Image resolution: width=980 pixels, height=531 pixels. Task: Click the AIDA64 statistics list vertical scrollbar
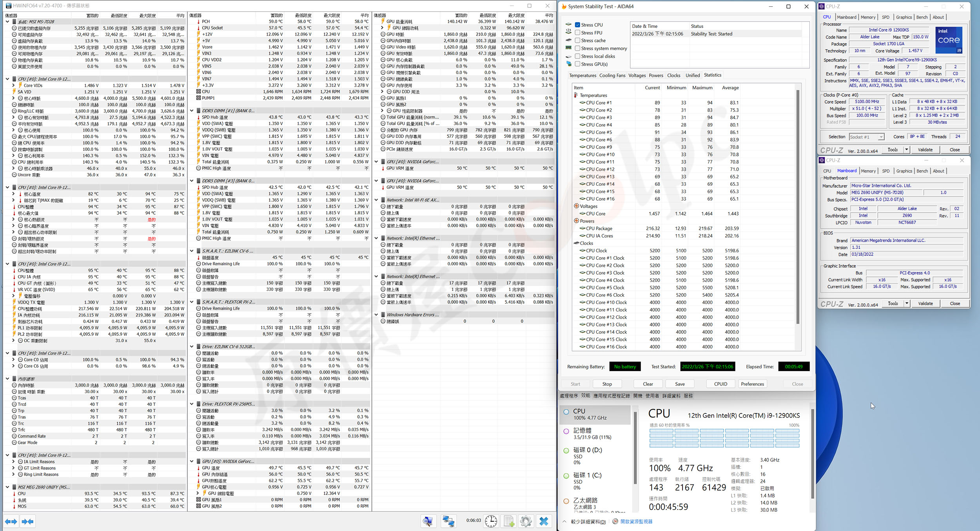(798, 207)
